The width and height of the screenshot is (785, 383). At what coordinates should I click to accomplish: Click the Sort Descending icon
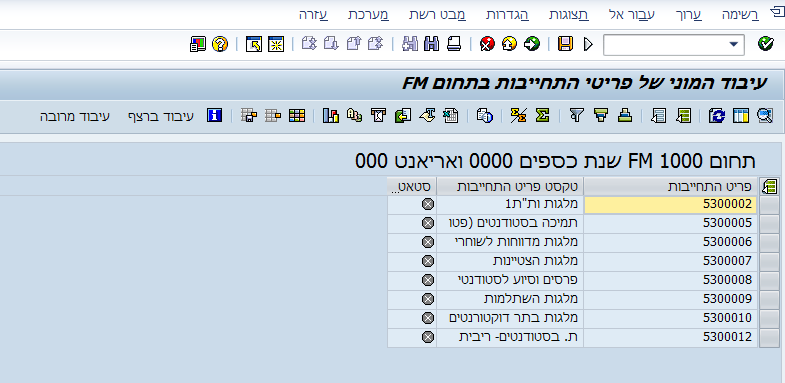pyautogui.click(x=601, y=116)
